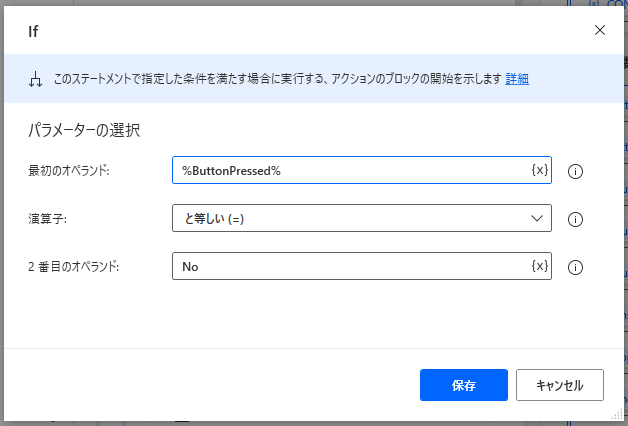
Task: Open the 詳細 link in the banner
Action: (517, 79)
